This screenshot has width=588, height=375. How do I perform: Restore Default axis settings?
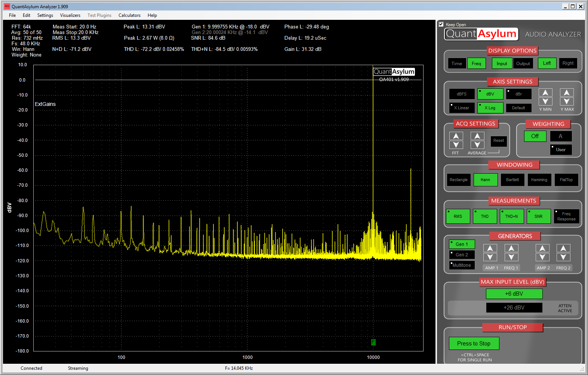pos(519,108)
